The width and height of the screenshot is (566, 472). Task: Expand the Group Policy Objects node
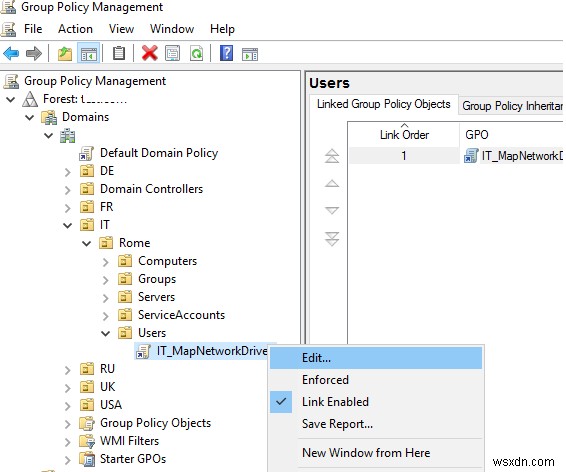click(x=68, y=423)
